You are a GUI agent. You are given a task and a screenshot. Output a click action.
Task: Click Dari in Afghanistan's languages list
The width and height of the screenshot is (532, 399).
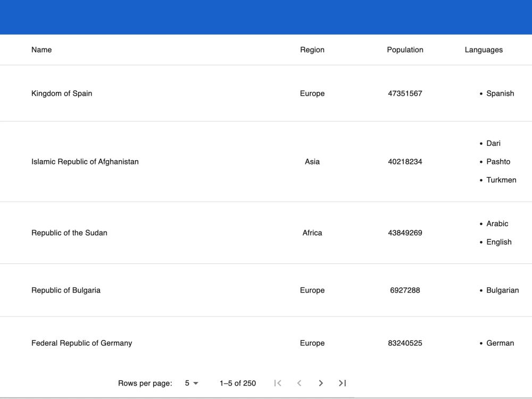493,143
